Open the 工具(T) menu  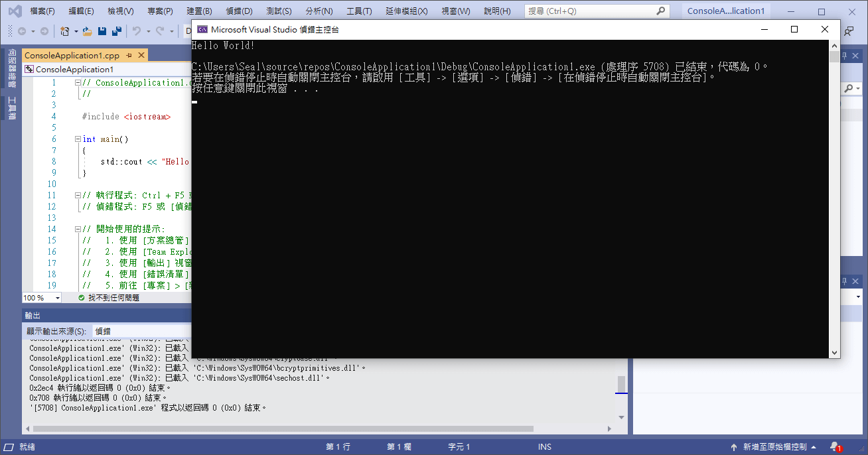point(359,11)
